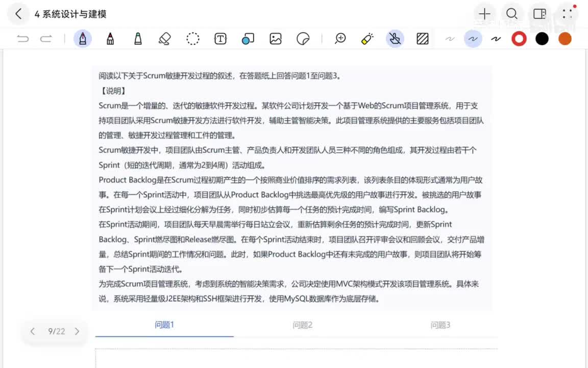Insert a text box
This screenshot has width=588, height=368.
[x=220, y=38]
